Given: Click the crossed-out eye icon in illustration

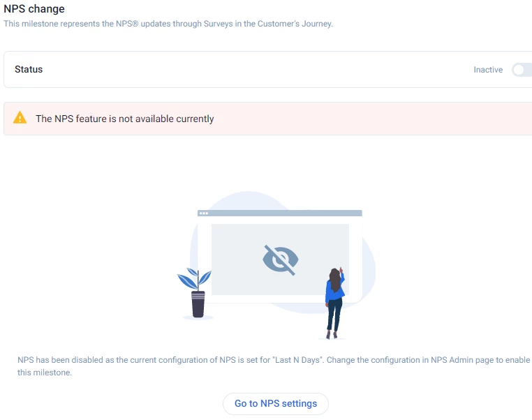Looking at the screenshot, I should pyautogui.click(x=280, y=260).
